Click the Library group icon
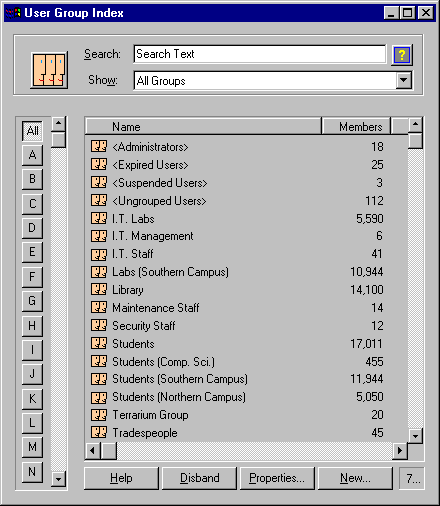The image size is (440, 506). (x=99, y=289)
